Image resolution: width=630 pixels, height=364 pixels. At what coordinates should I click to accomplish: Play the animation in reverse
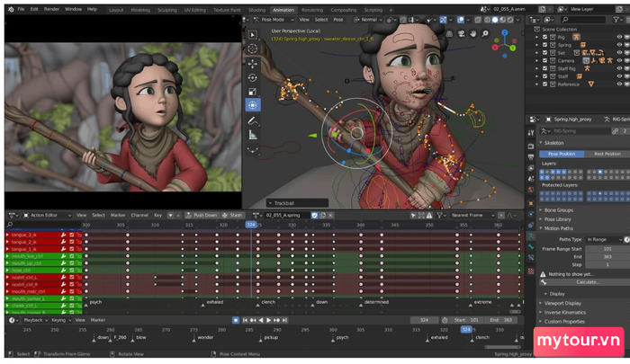(x=261, y=320)
